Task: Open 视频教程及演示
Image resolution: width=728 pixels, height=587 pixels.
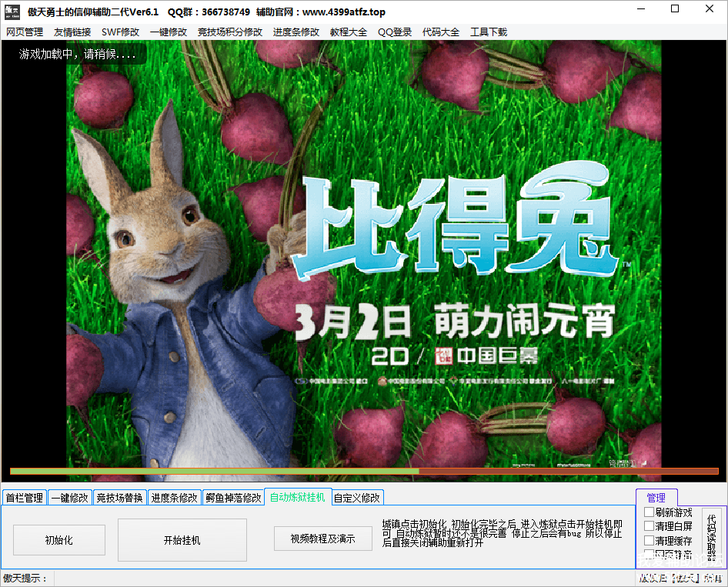Action: pyautogui.click(x=323, y=539)
